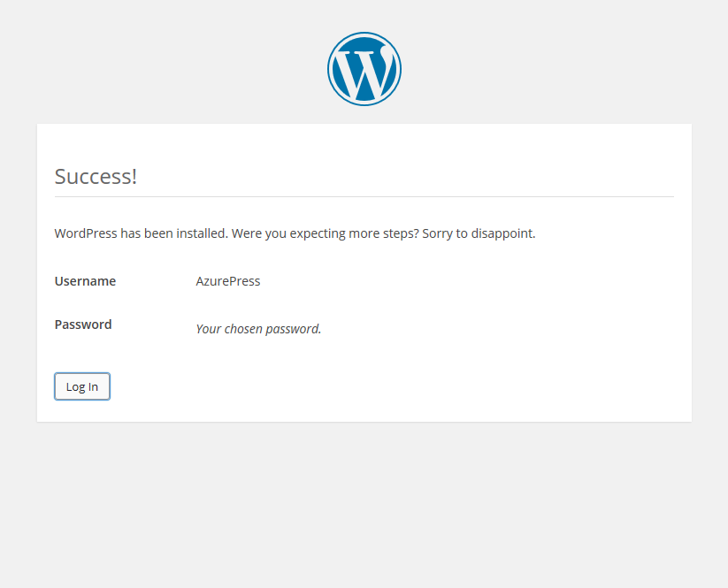Open the WordPress logo link
This screenshot has width=728, height=588.
tap(364, 69)
